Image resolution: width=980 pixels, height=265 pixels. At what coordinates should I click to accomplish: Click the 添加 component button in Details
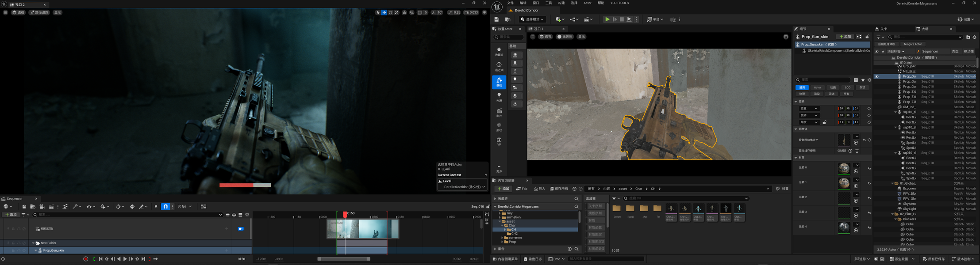(844, 37)
